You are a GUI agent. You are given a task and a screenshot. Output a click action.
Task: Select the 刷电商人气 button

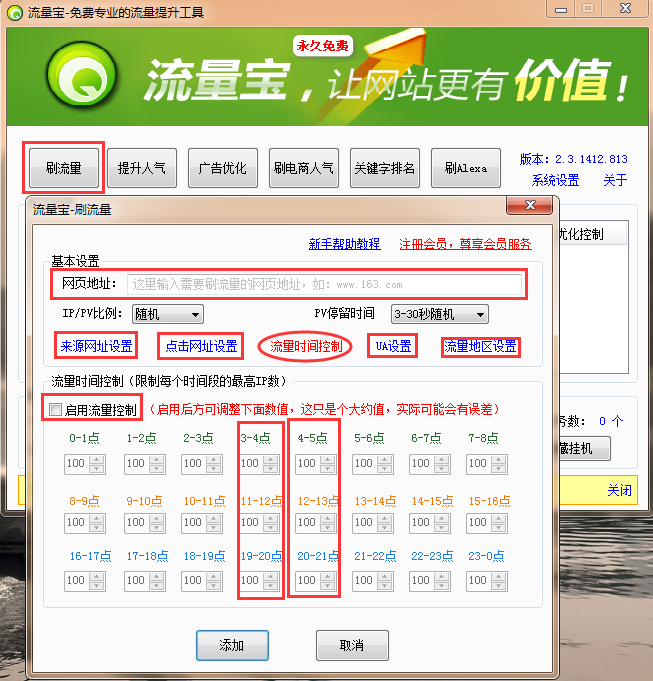point(303,168)
